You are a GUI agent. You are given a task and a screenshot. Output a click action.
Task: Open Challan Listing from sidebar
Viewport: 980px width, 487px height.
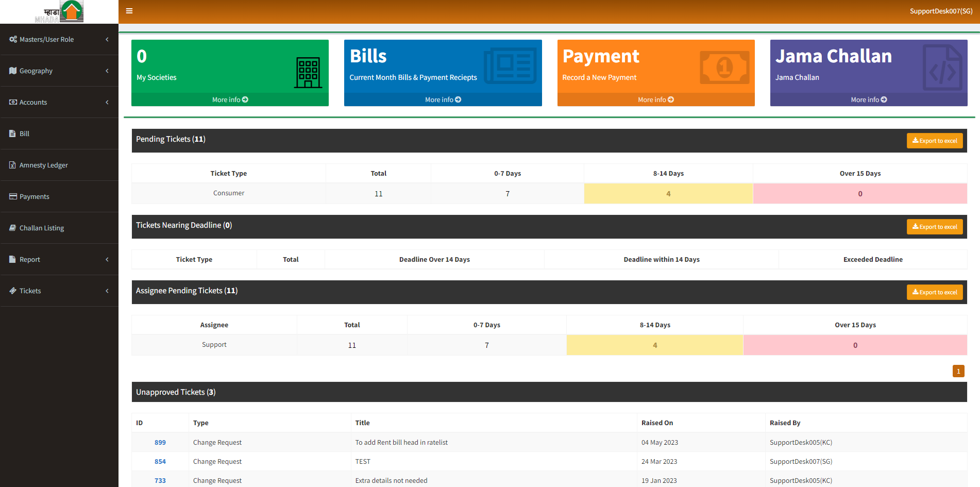[x=41, y=228]
